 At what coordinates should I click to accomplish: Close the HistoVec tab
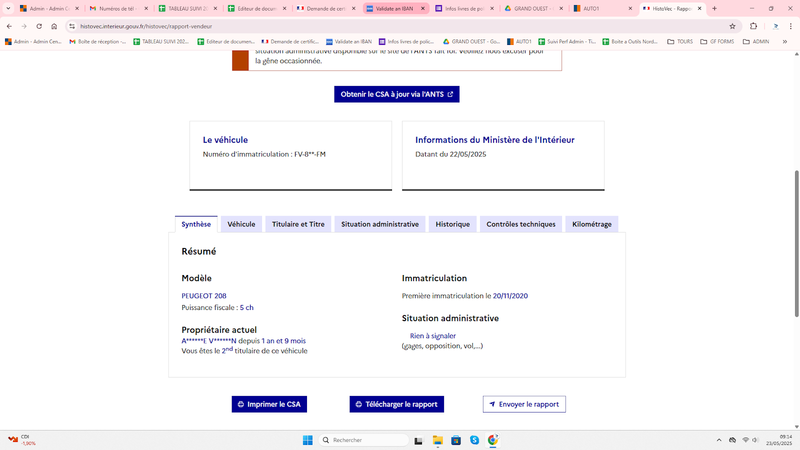point(699,9)
